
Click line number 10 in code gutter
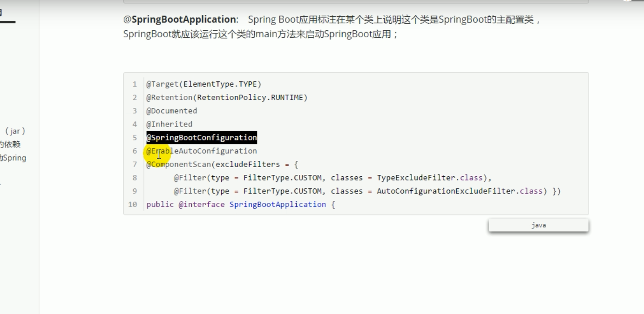pyautogui.click(x=133, y=205)
